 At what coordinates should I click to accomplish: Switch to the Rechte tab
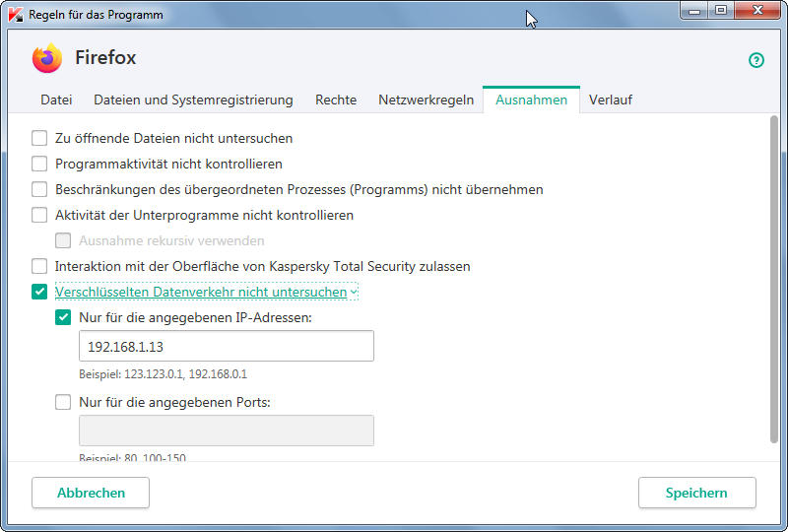336,100
